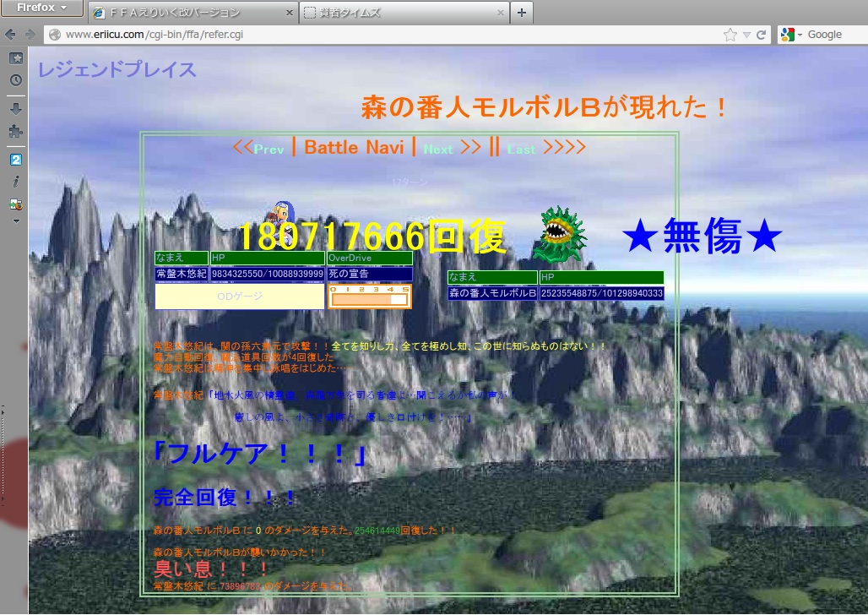The image size is (868, 615).
Task: Click the Battle Navi heading text
Action: (x=355, y=148)
